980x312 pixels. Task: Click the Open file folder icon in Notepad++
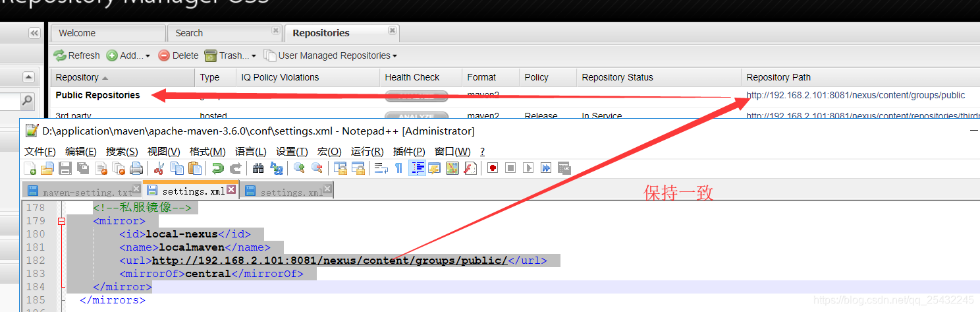tap(47, 168)
